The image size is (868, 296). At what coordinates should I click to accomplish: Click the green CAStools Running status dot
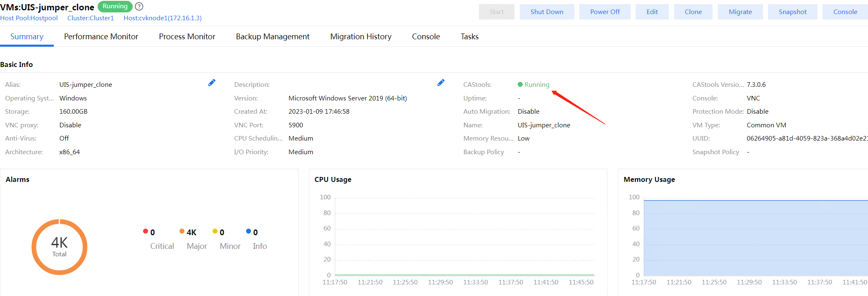[x=520, y=84]
